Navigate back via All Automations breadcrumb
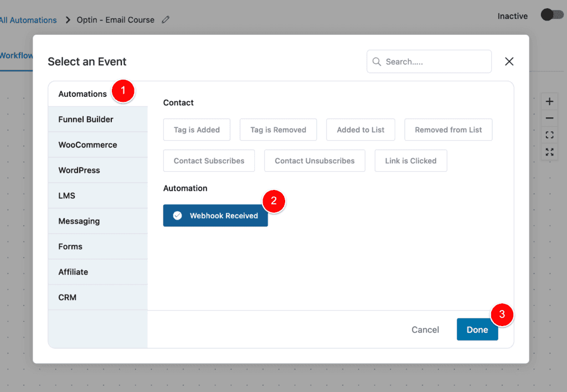Screen dimensions: 567x392 pos(27,20)
